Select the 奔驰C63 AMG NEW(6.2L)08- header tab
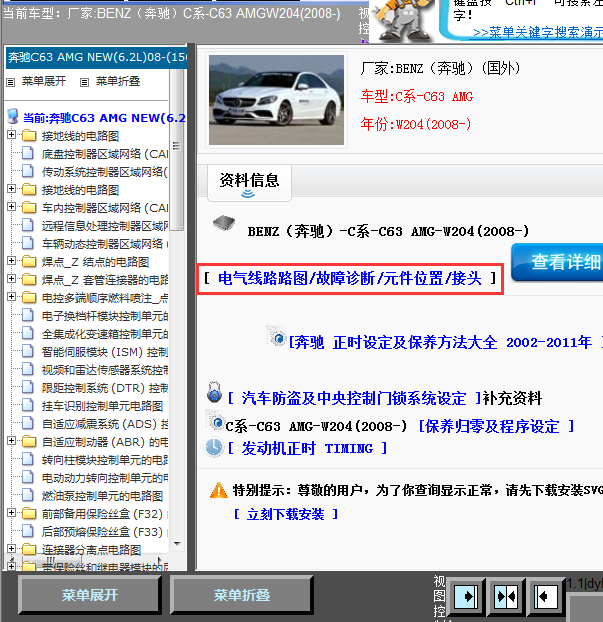Image resolution: width=603 pixels, height=622 pixels. pos(96,58)
